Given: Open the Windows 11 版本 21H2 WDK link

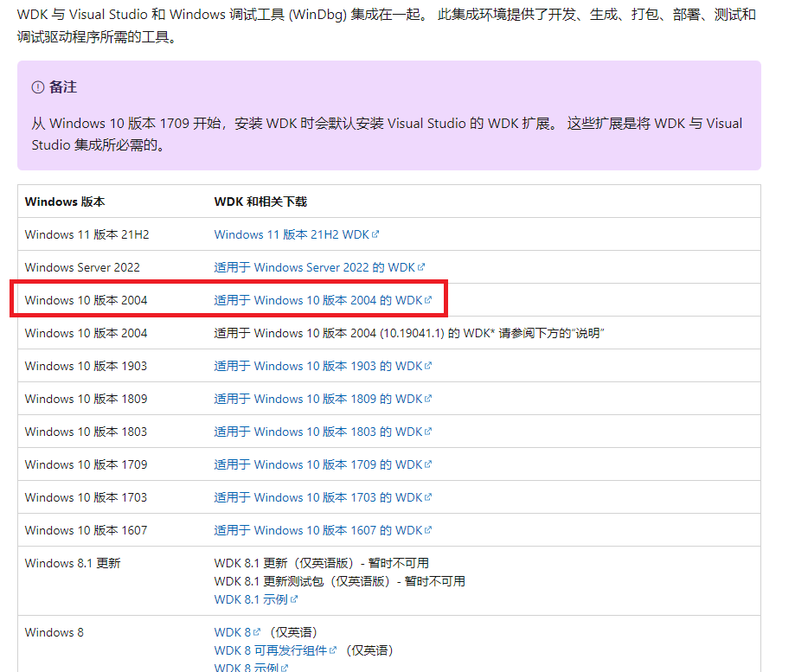Looking at the screenshot, I should tap(294, 234).
